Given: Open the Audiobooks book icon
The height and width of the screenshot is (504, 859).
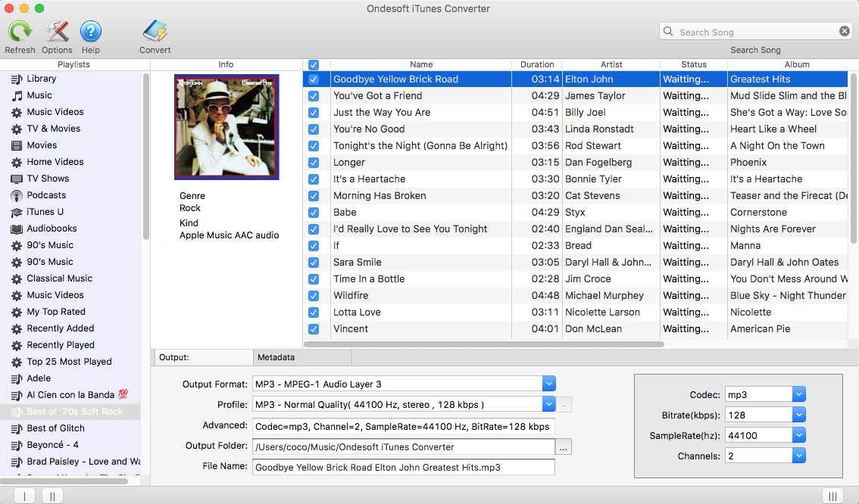Looking at the screenshot, I should click(x=17, y=229).
